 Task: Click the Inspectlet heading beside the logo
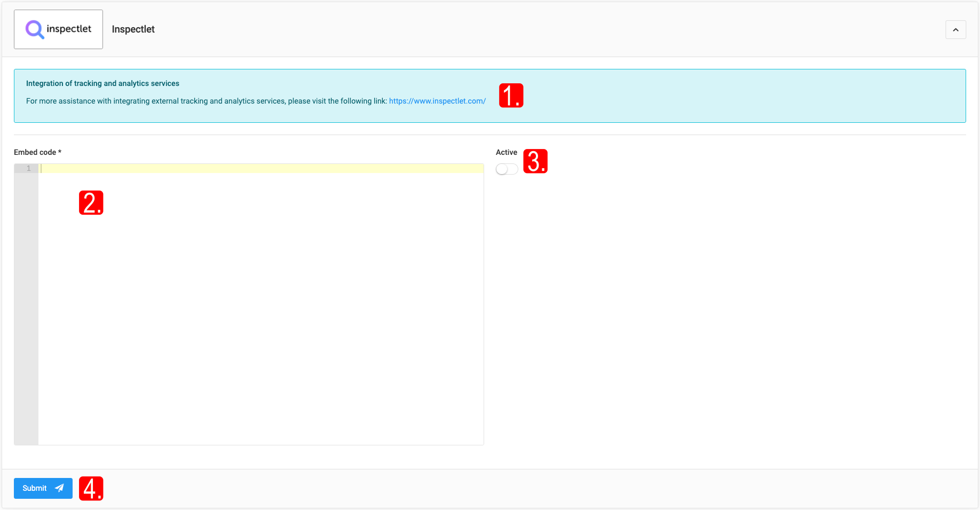coord(132,29)
